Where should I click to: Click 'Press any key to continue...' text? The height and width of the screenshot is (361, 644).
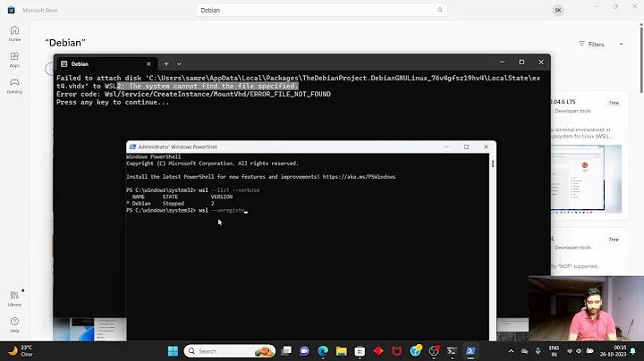(x=113, y=102)
